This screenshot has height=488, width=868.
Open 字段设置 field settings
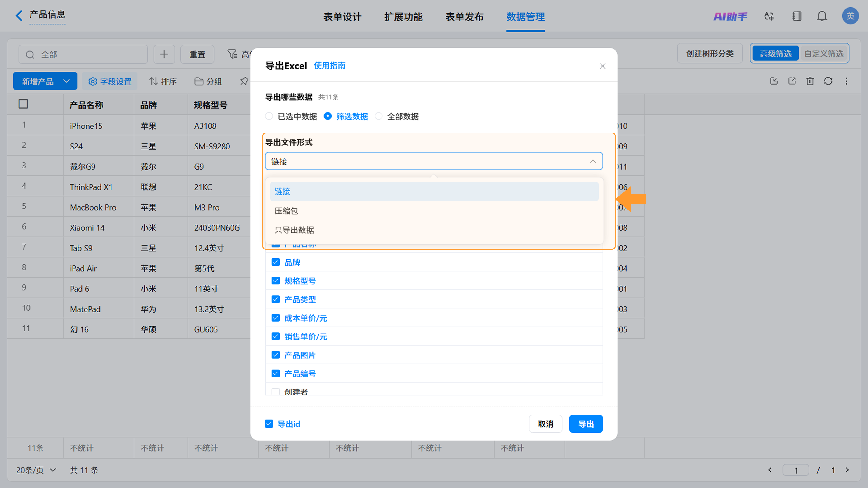(110, 81)
